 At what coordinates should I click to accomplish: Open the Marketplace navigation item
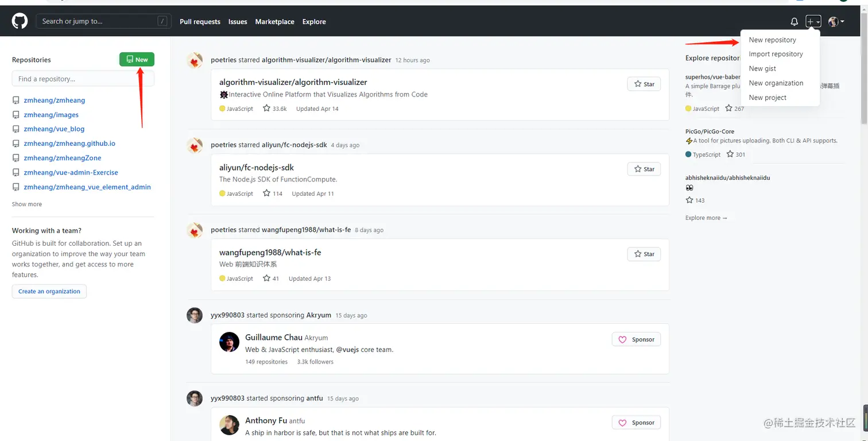click(274, 22)
